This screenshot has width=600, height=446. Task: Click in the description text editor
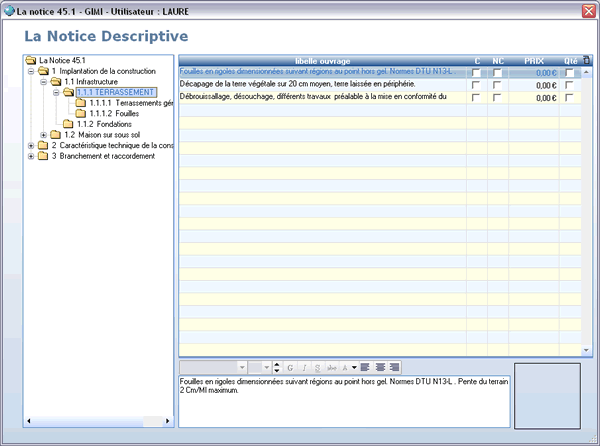point(344,401)
